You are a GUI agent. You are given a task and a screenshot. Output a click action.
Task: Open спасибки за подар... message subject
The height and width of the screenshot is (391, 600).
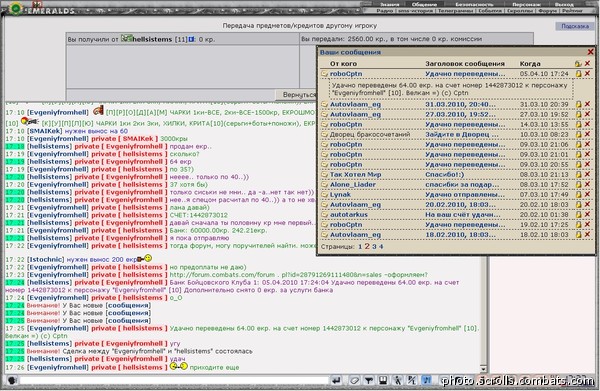(462, 184)
